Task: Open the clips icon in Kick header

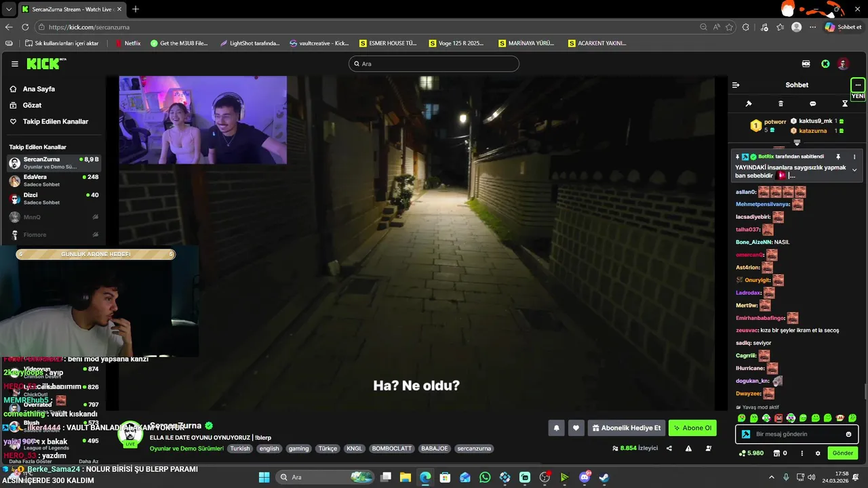Action: coord(806,64)
